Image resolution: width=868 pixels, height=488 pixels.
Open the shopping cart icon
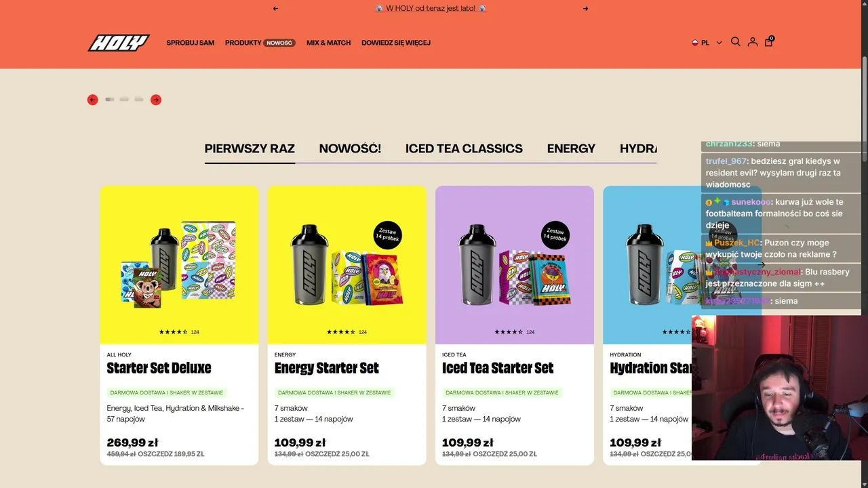pyautogui.click(x=768, y=42)
